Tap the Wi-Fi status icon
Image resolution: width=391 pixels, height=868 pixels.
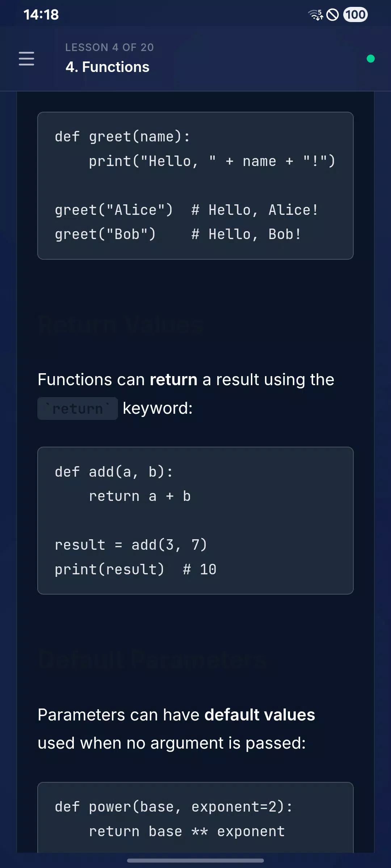click(x=315, y=15)
